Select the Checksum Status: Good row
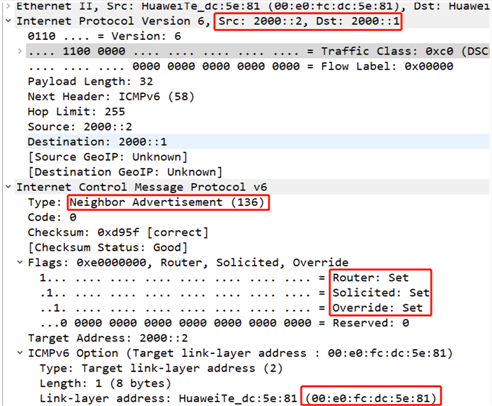The height and width of the screenshot is (406, 492). [x=108, y=247]
